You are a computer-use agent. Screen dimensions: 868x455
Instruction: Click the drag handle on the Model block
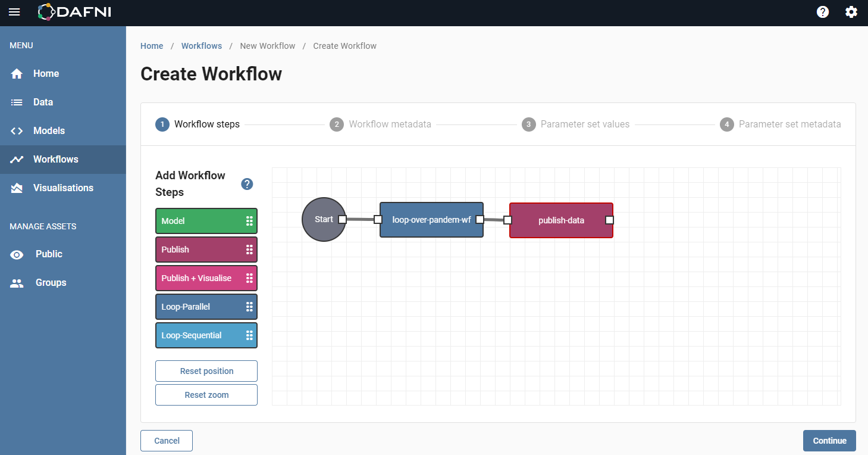[250, 220]
